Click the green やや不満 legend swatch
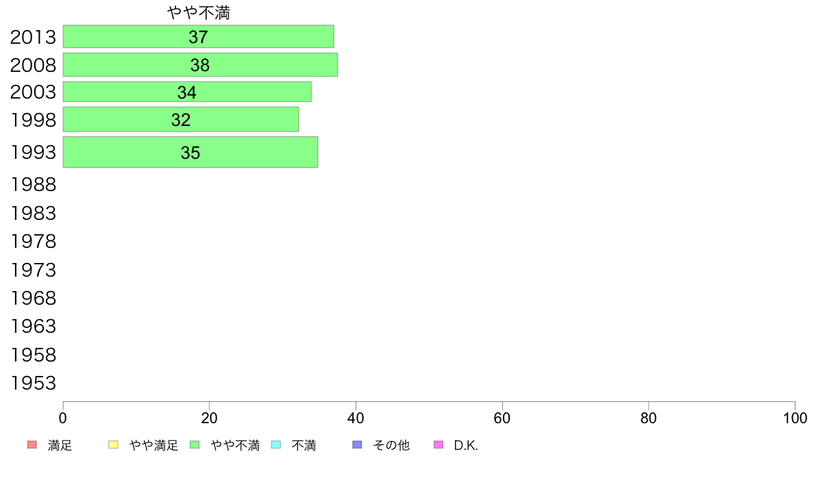 (x=195, y=445)
